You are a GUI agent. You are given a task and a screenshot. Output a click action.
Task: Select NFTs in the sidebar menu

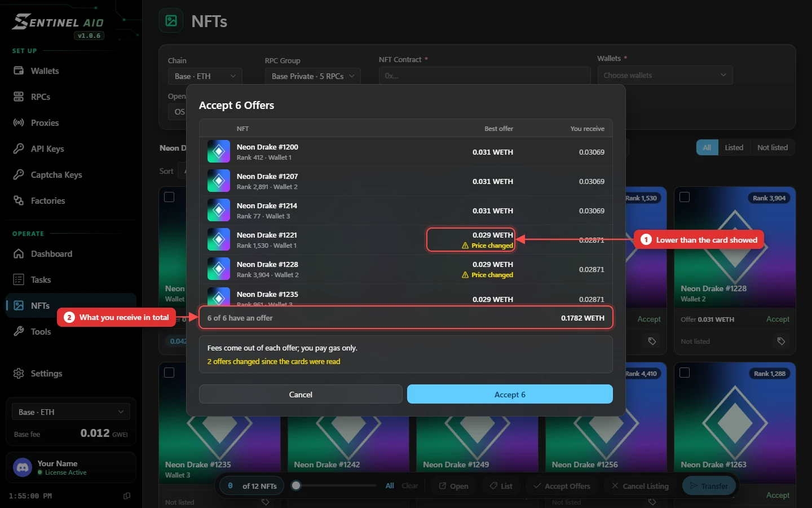(x=72, y=305)
